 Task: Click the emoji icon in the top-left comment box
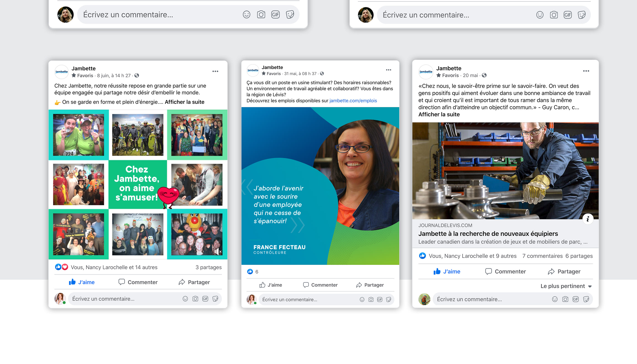click(x=246, y=15)
